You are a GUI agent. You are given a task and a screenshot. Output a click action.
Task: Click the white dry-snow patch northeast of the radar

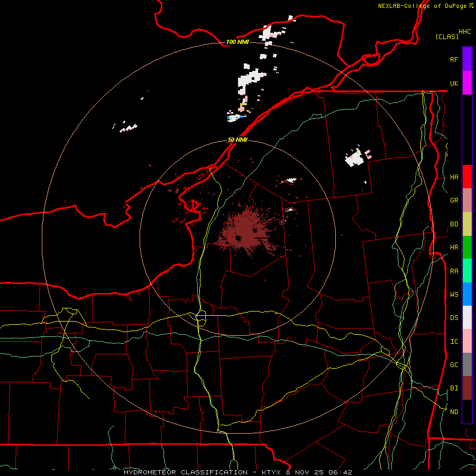[354, 158]
